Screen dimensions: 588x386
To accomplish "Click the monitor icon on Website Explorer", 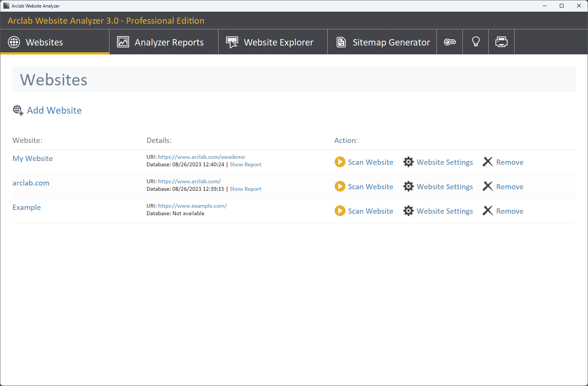I will coord(232,42).
